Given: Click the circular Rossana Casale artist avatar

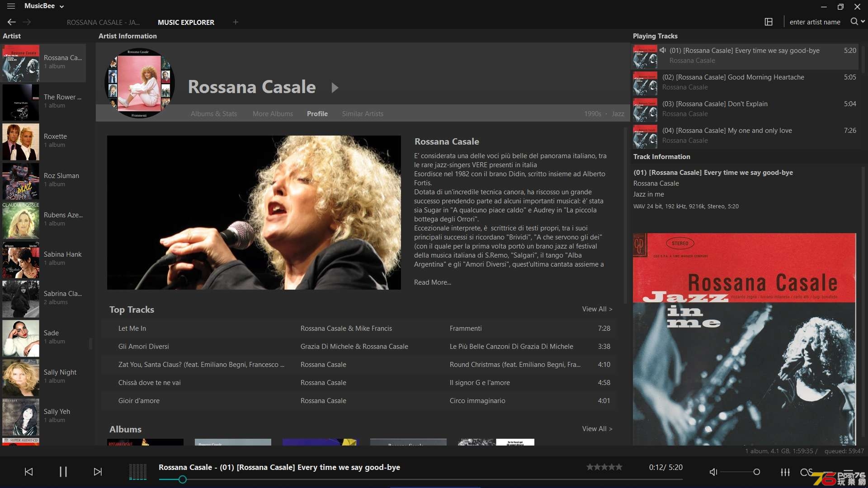Looking at the screenshot, I should (140, 84).
